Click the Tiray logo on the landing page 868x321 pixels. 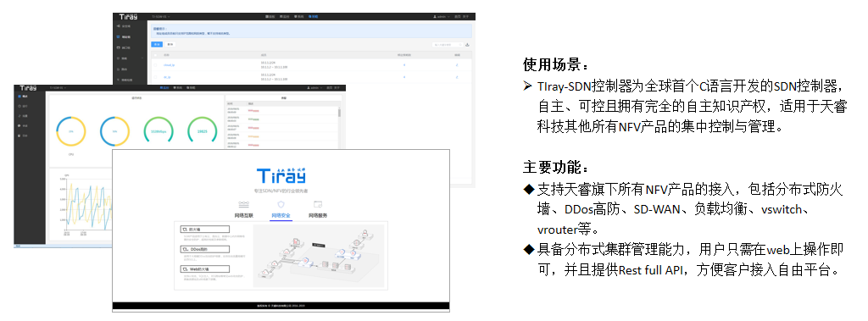tap(281, 175)
